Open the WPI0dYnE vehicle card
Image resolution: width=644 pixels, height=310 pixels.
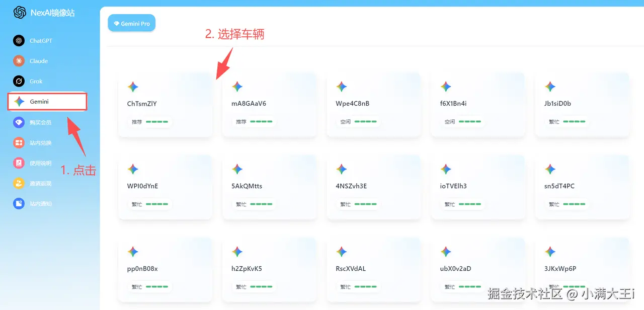[166, 187]
